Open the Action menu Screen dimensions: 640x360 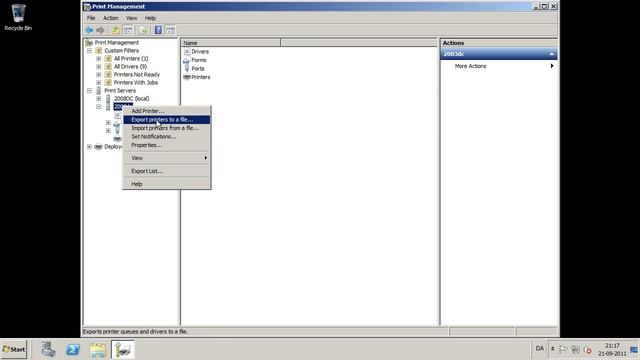pyautogui.click(x=110, y=18)
